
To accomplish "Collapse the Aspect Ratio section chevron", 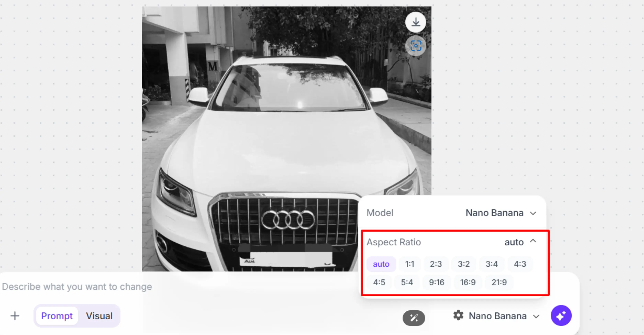I will coord(533,241).
